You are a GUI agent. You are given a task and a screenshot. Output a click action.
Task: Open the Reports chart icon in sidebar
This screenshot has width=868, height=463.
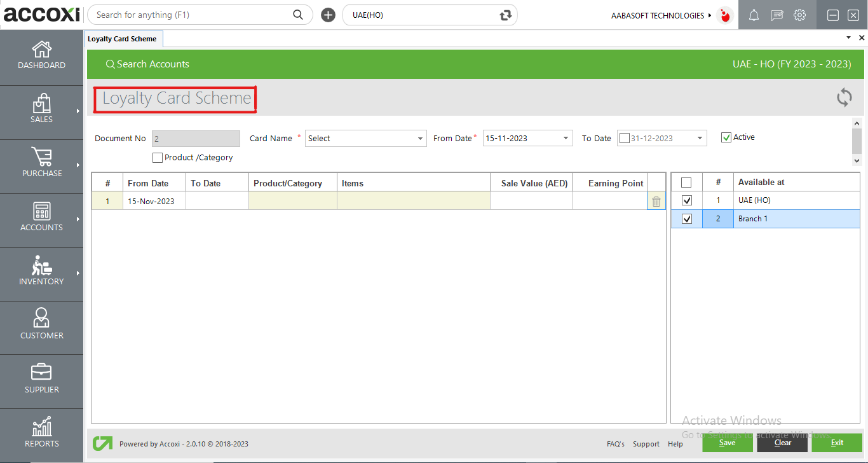pos(41,427)
